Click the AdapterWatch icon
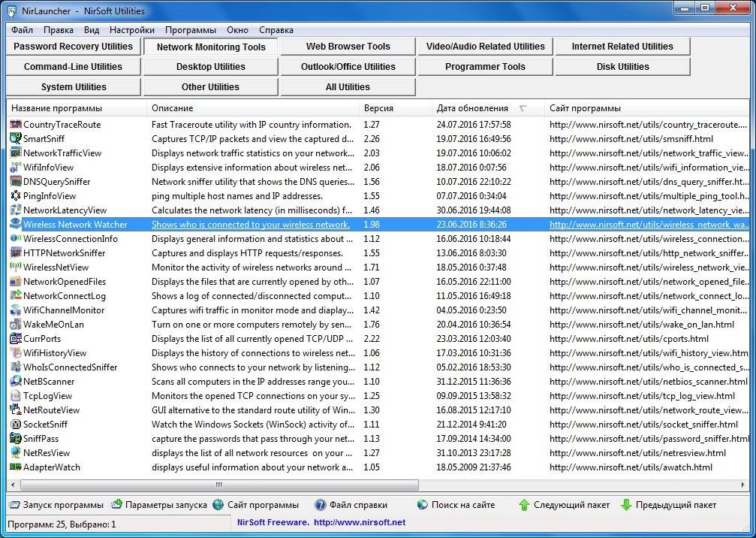This screenshot has width=756, height=538. click(16, 467)
